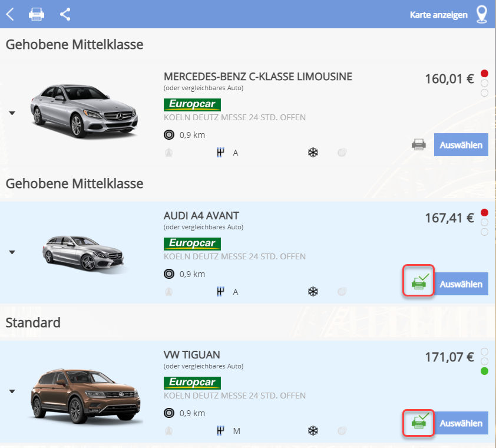
Task: Click Audi station KOELN DEUTZ MESSE text
Action: point(234,256)
